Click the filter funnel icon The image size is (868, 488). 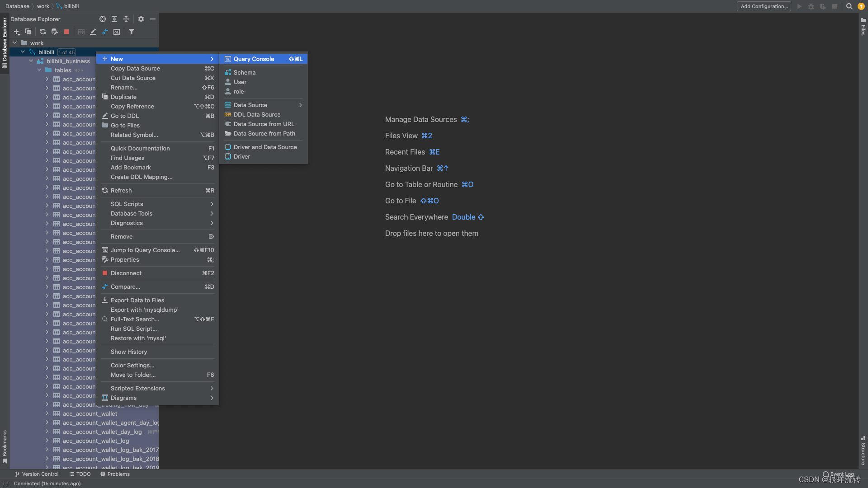point(132,32)
